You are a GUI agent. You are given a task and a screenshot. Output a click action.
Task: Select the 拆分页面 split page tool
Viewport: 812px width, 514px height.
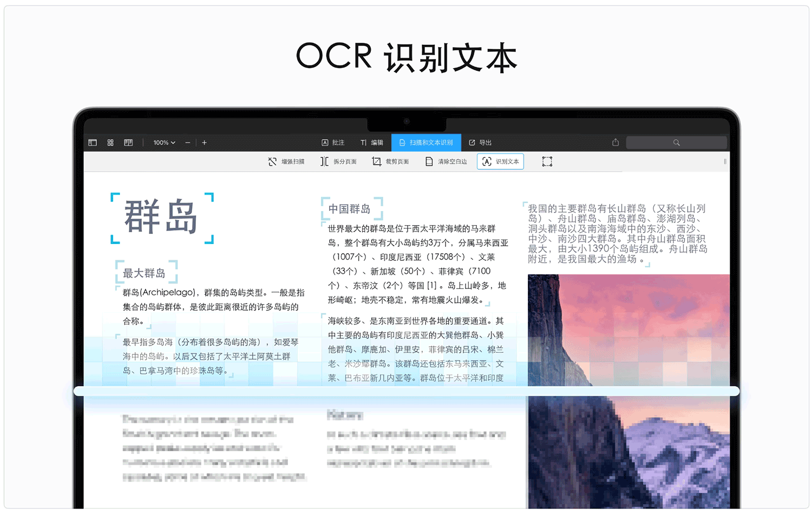[338, 162]
